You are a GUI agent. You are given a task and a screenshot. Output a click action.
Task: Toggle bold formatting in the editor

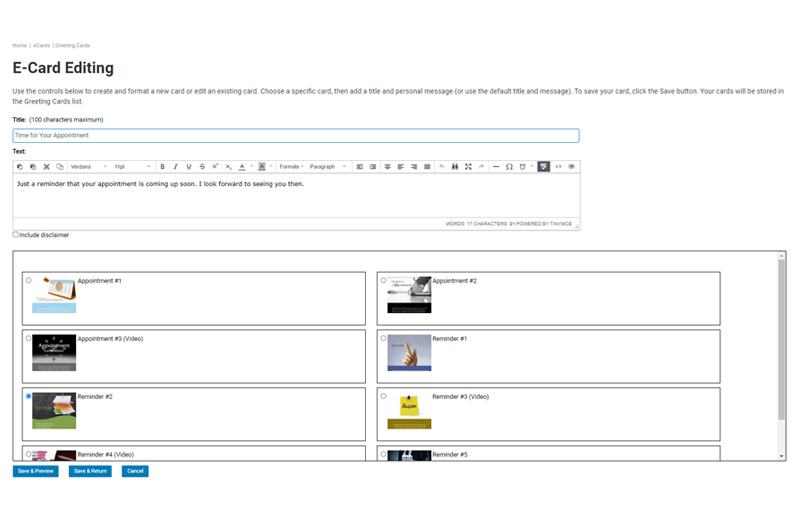(x=162, y=167)
